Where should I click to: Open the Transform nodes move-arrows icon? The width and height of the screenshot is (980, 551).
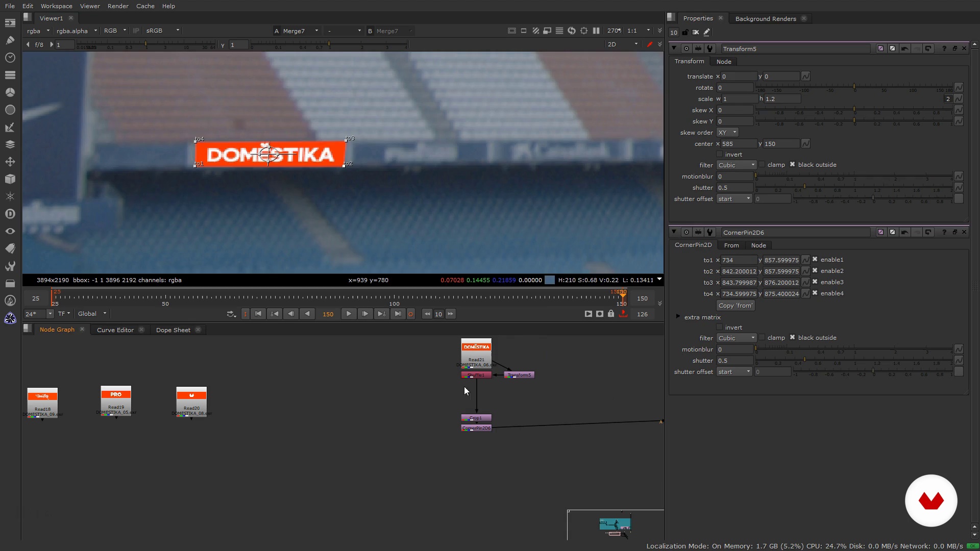click(10, 162)
